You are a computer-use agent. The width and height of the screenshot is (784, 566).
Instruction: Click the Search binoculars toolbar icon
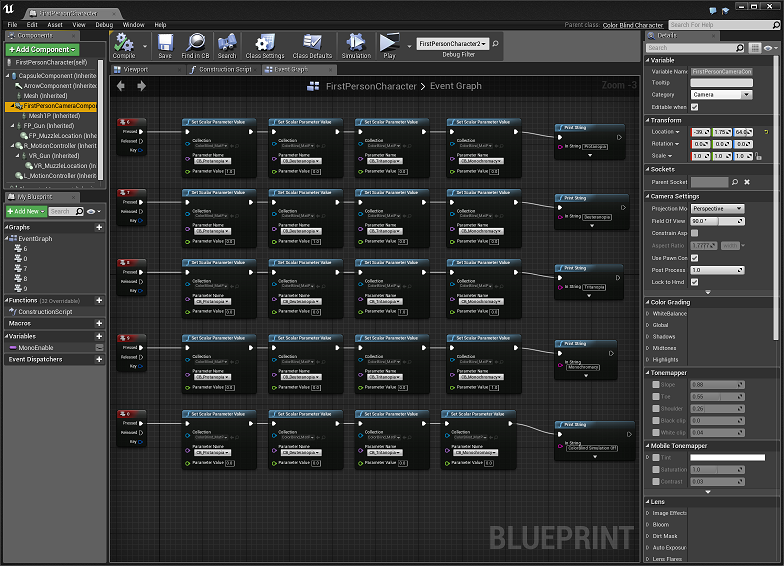[x=227, y=46]
